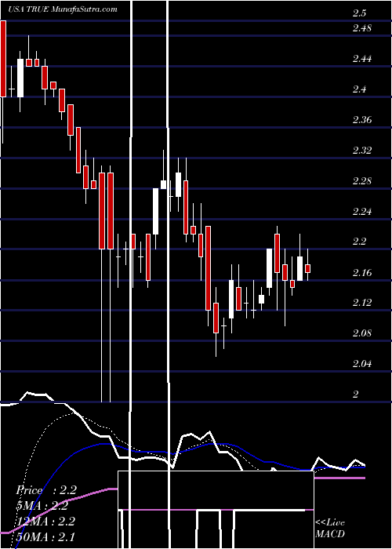This screenshot has width=392, height=549.
Task: Click the 2.28 price axis label
Action: [362, 181]
